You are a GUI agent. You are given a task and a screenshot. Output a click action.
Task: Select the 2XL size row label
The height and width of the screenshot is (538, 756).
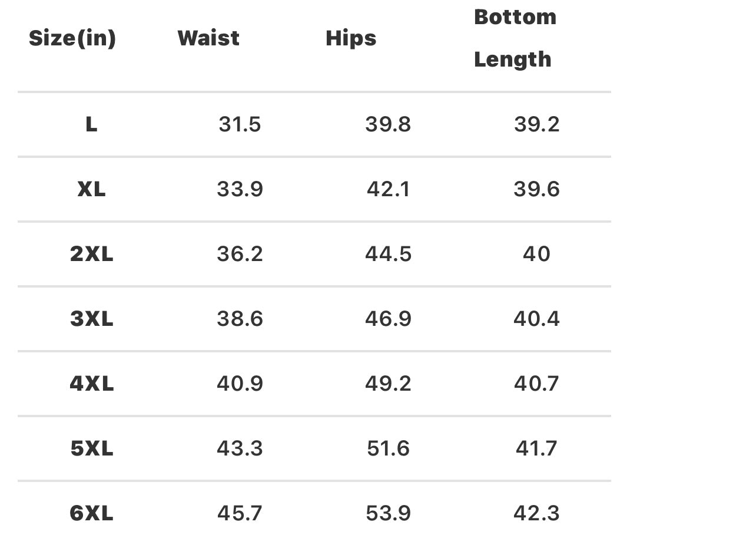pyautogui.click(x=91, y=254)
